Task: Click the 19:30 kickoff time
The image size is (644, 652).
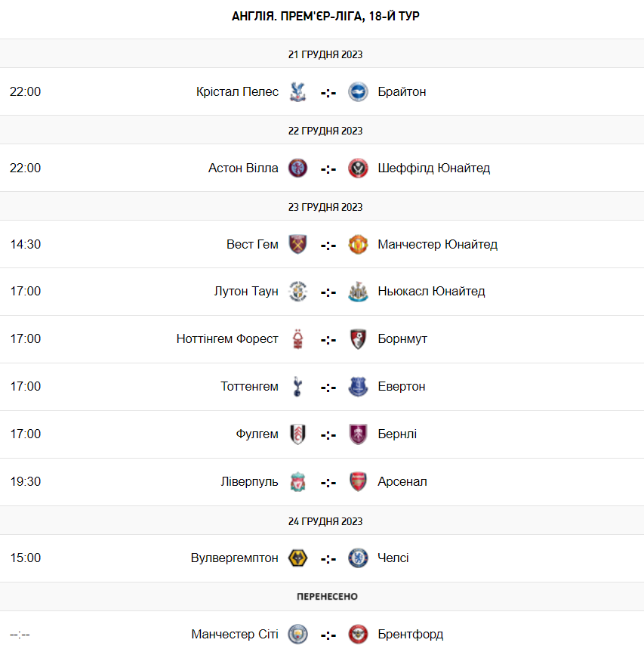Action: (x=26, y=482)
